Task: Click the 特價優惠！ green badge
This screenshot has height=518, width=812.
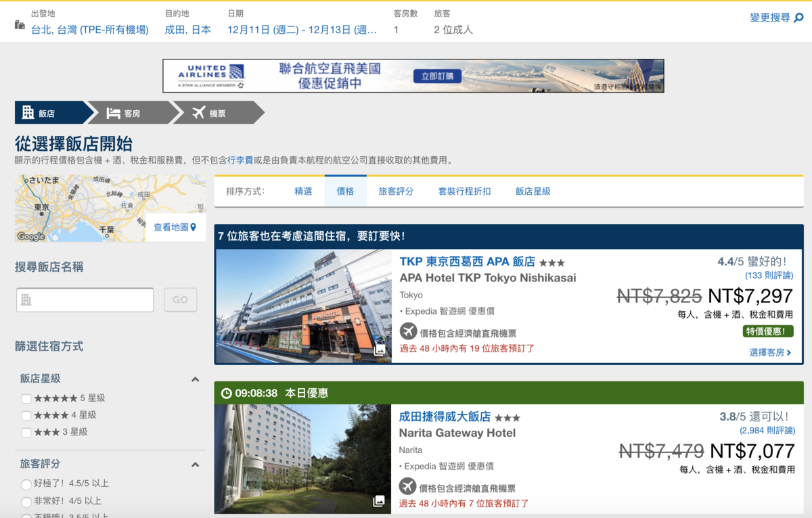Action: point(768,331)
